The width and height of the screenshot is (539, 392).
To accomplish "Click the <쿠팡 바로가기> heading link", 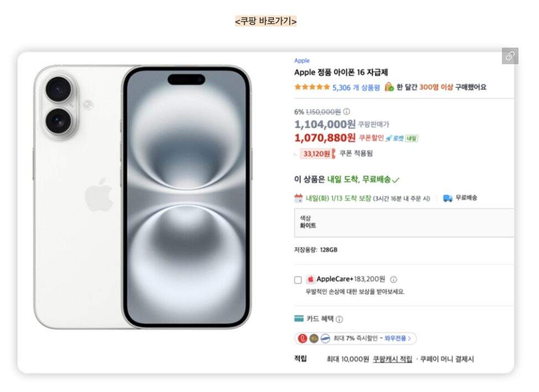I will pyautogui.click(x=266, y=21).
